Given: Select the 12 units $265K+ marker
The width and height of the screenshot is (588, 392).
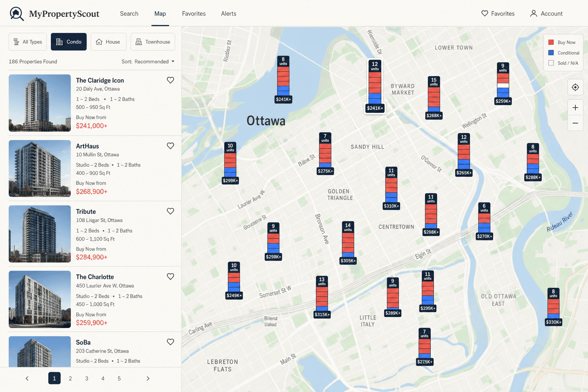Looking at the screenshot, I should point(464,155).
